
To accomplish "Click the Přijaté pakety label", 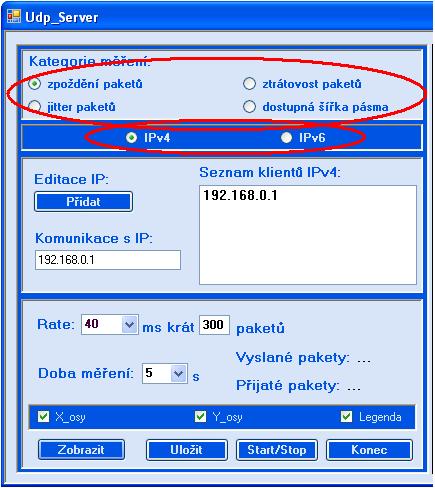I will coord(288,386).
